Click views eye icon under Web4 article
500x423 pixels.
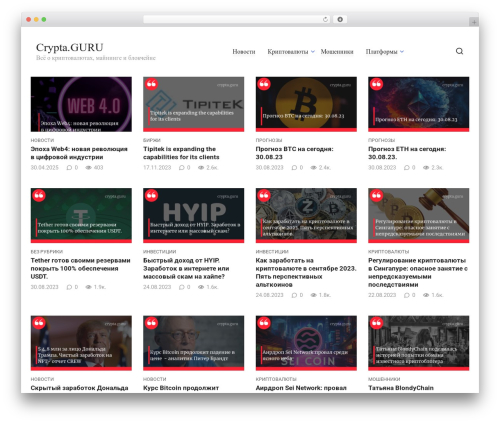pyautogui.click(x=88, y=168)
